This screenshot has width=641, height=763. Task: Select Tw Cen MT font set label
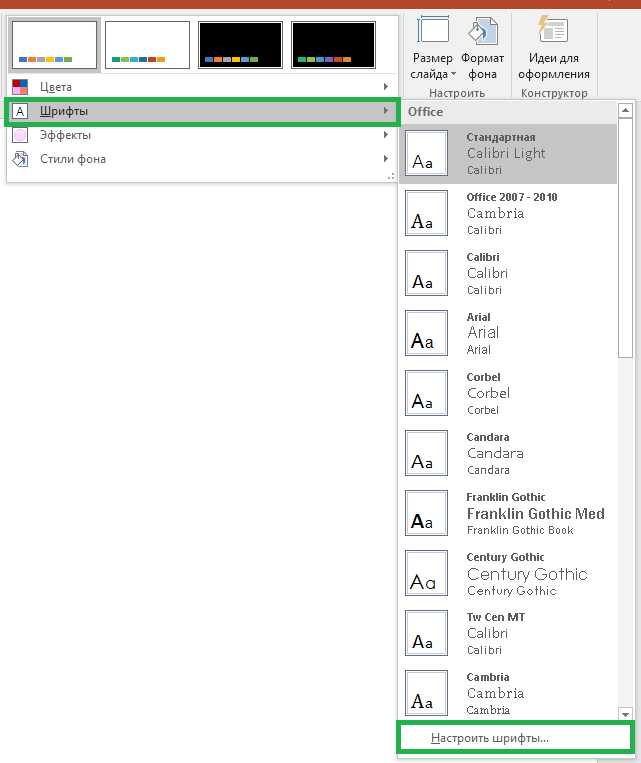pos(495,617)
